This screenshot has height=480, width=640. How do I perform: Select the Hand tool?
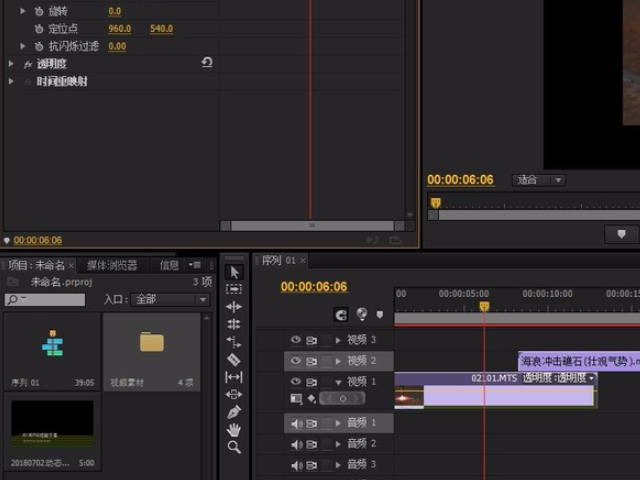[x=234, y=430]
